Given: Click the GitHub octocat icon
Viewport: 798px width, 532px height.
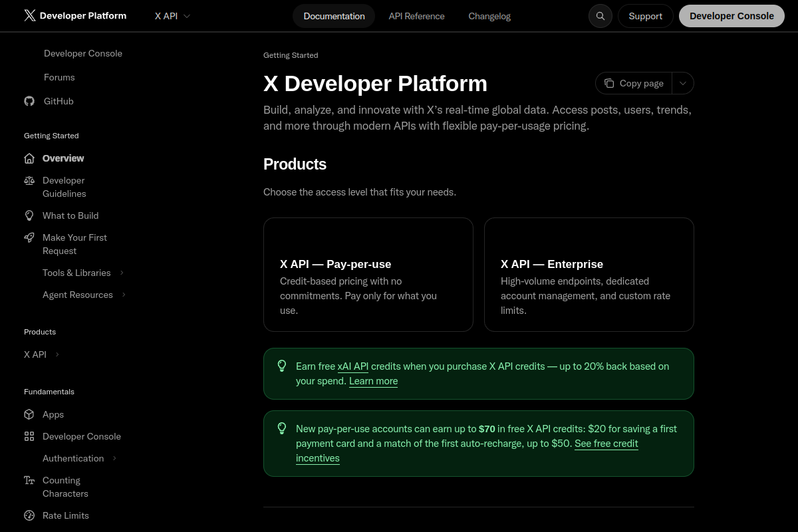Looking at the screenshot, I should [29, 101].
